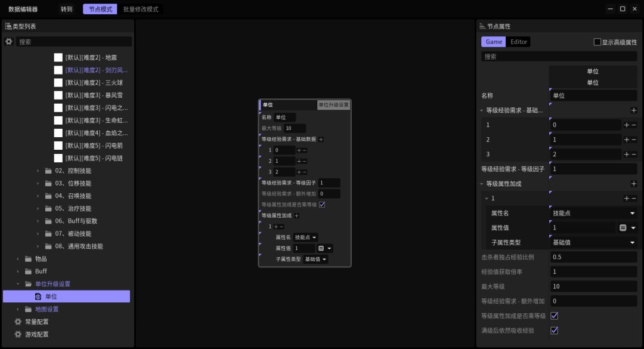644x349 pixels.
Task: Click the 击杀者独占经验比例 value field
Action: 593,257
